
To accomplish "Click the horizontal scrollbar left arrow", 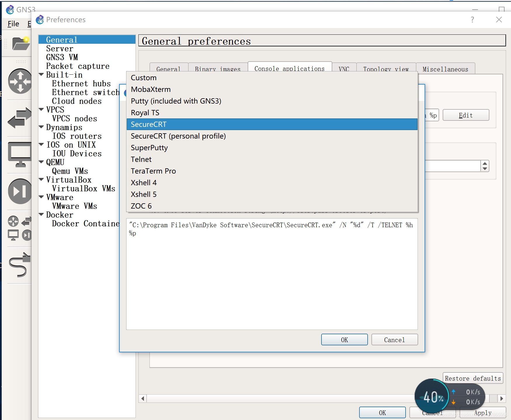I will click(x=143, y=398).
